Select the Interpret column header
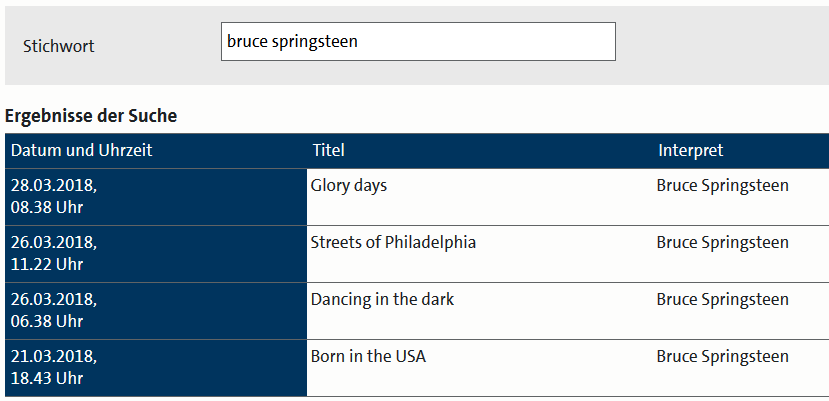 point(690,151)
